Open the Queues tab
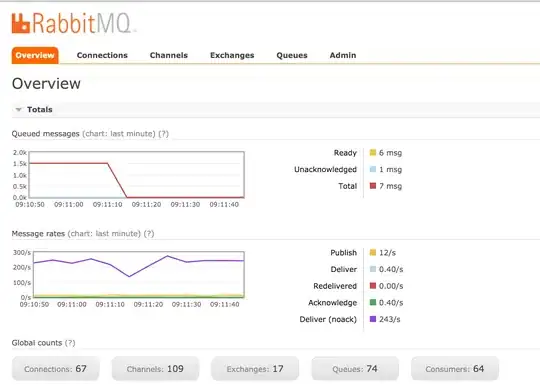Screen dimensions: 540x388 click(x=292, y=55)
